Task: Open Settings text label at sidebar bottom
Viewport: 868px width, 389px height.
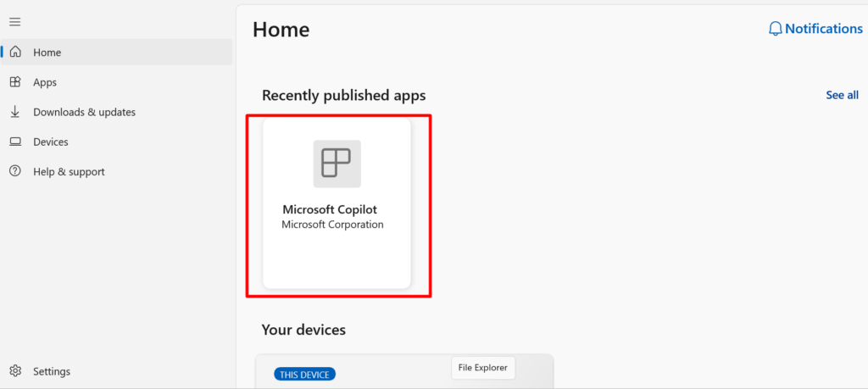Action: click(x=52, y=371)
